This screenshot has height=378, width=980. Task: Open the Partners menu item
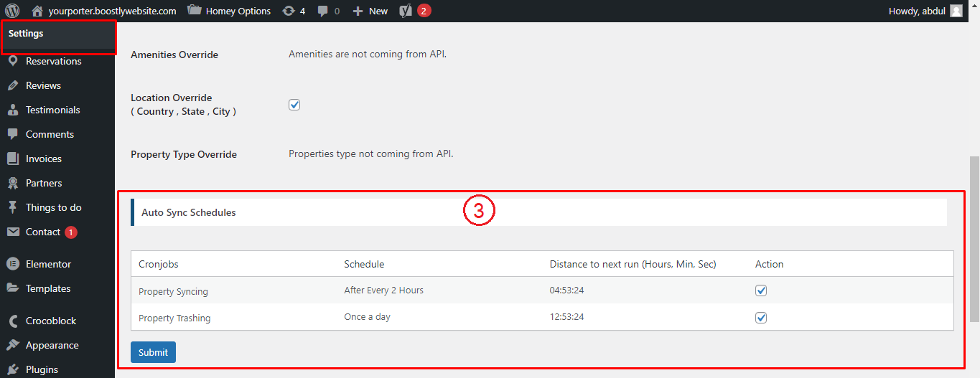point(44,183)
